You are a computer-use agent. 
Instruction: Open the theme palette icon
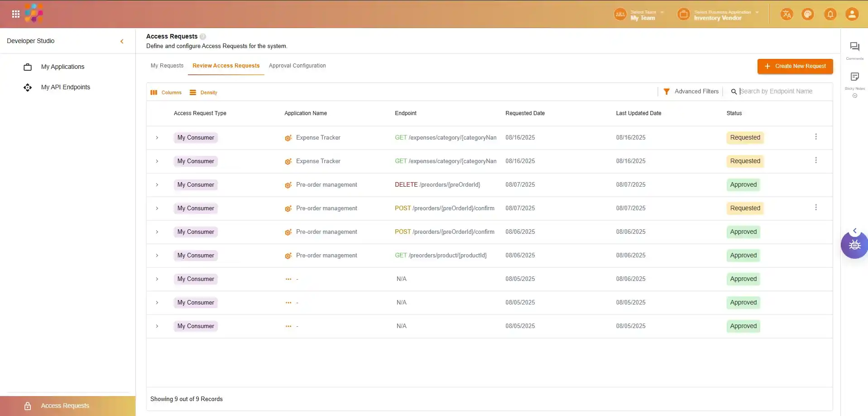pyautogui.click(x=808, y=15)
